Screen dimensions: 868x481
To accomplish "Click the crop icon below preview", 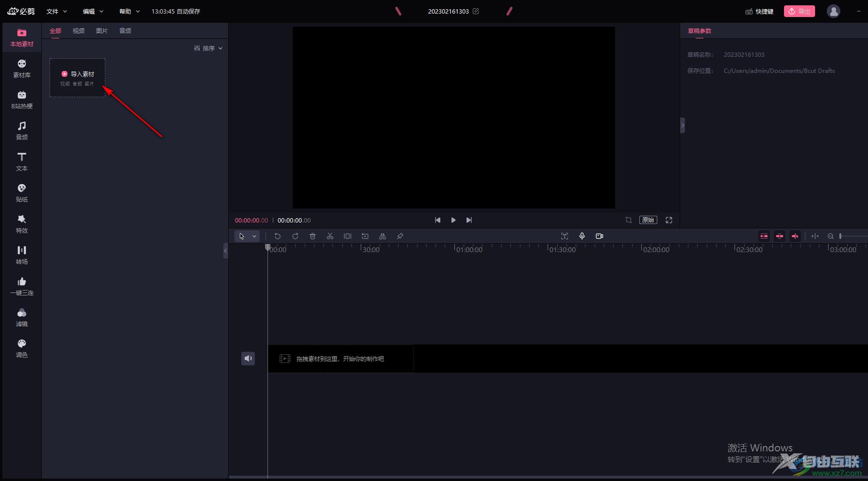I will (629, 220).
